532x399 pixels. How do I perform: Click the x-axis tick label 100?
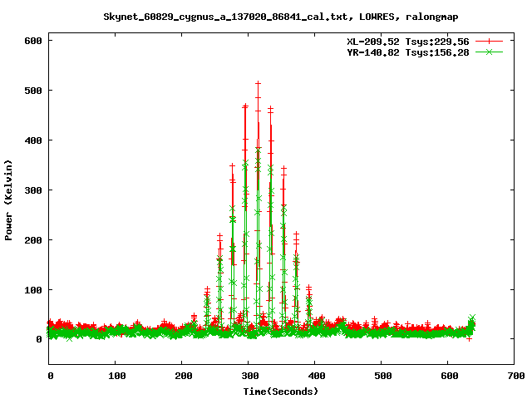point(116,376)
